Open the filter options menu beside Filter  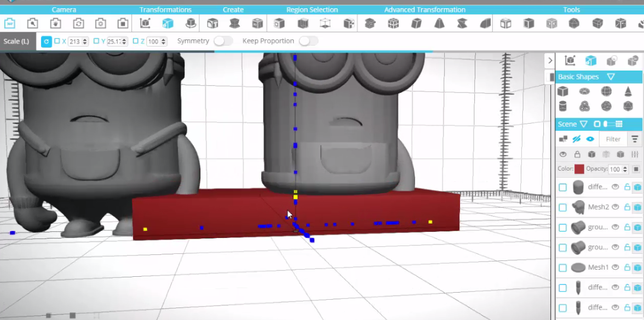[635, 139]
